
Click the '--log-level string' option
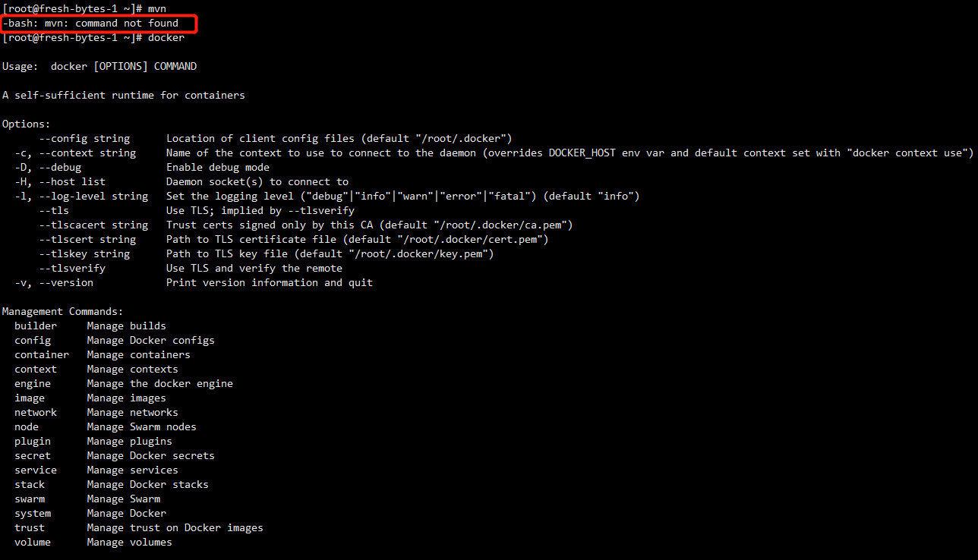pyautogui.click(x=93, y=197)
